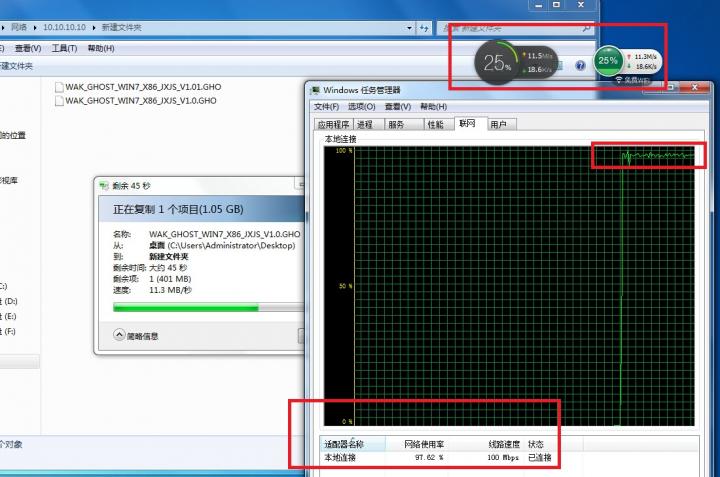Screen dimensions: 720x477
Task: Open address bar history dropdown arrow
Action: tap(409, 28)
